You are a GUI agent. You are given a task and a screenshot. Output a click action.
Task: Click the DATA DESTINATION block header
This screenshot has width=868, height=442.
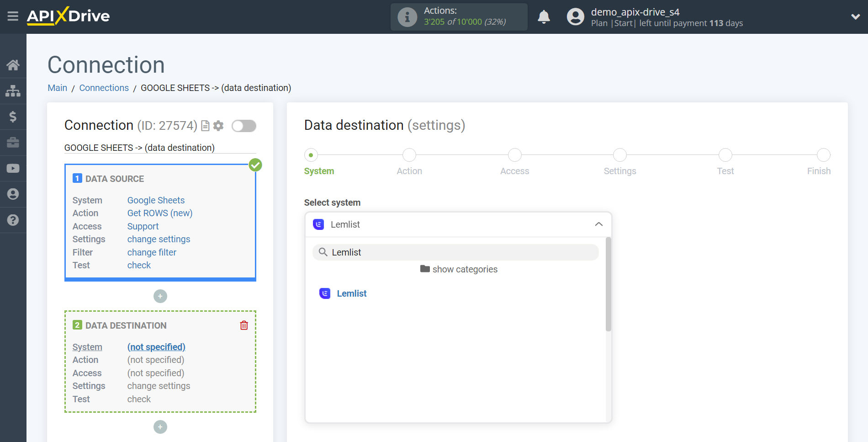126,325
